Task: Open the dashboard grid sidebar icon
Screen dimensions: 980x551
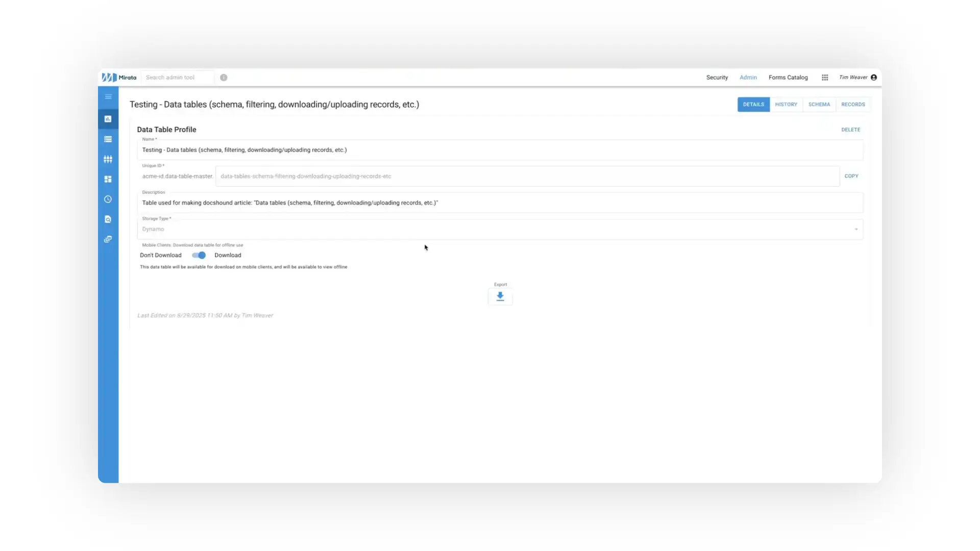Action: [x=108, y=179]
